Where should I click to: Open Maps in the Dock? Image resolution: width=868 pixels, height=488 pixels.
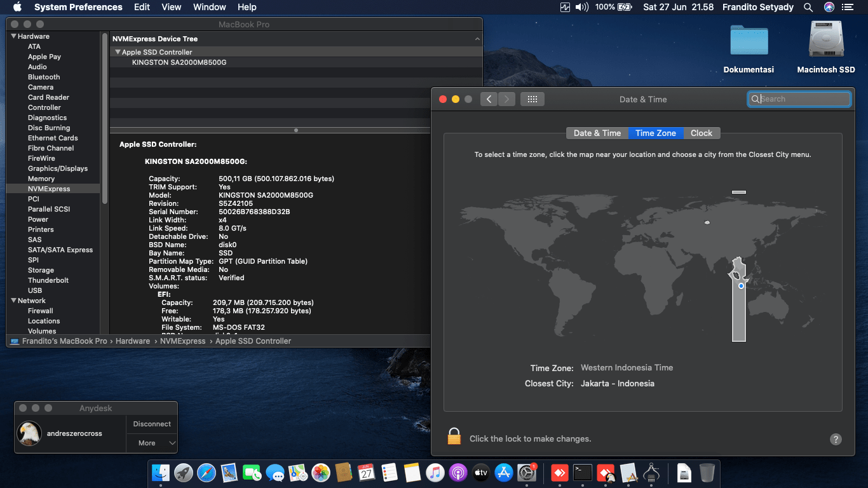point(298,473)
